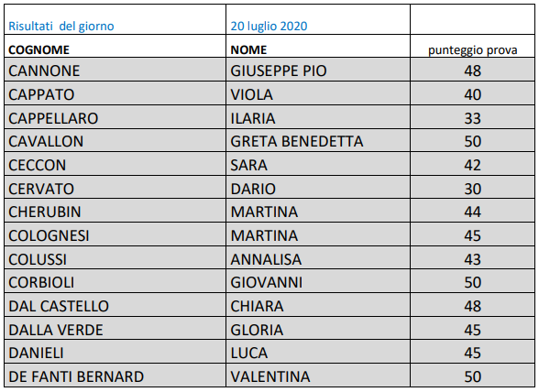Select the DANIELI surname cell
Viewport: 539px width, 392px height.
[115, 352]
